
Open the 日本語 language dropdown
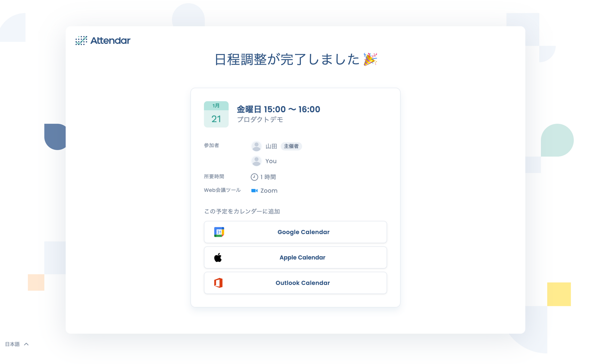point(17,344)
